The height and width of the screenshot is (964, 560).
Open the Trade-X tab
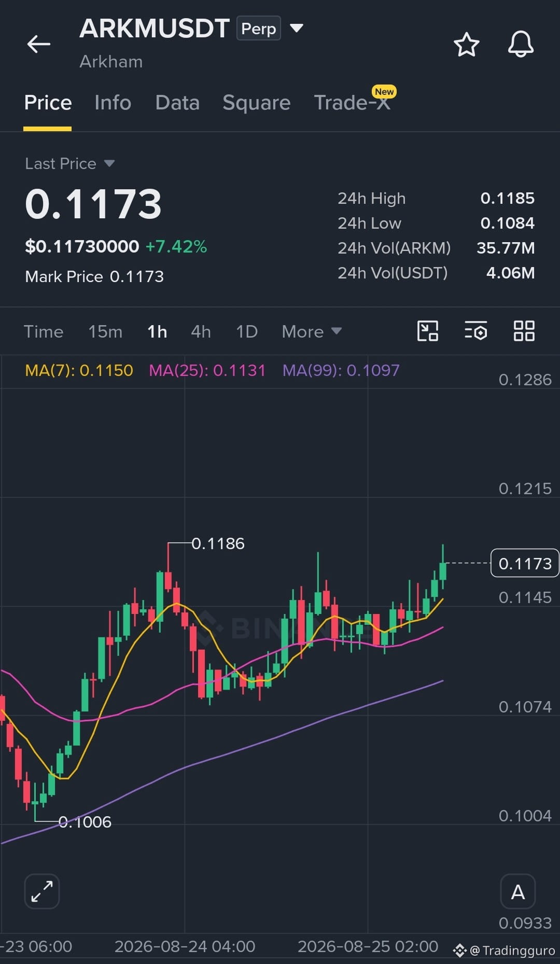coord(352,103)
